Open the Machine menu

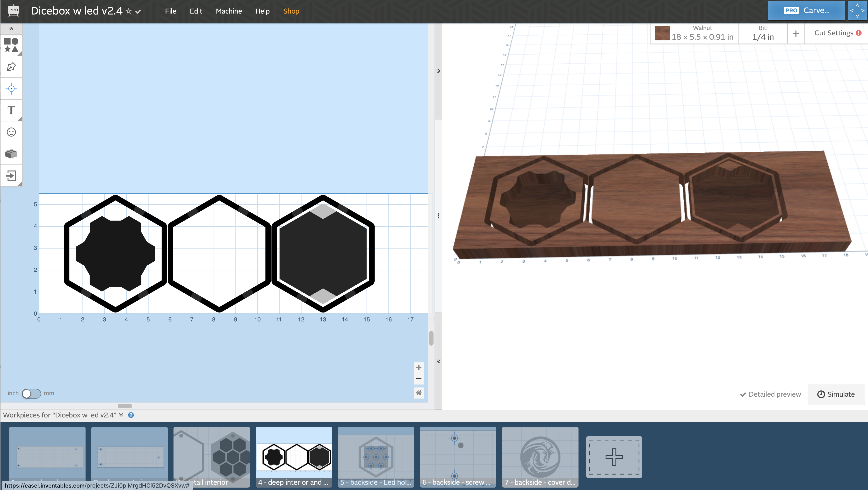tap(228, 11)
